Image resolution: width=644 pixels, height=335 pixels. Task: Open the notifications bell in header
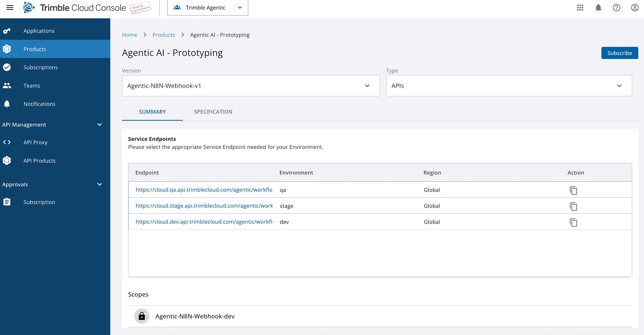598,8
